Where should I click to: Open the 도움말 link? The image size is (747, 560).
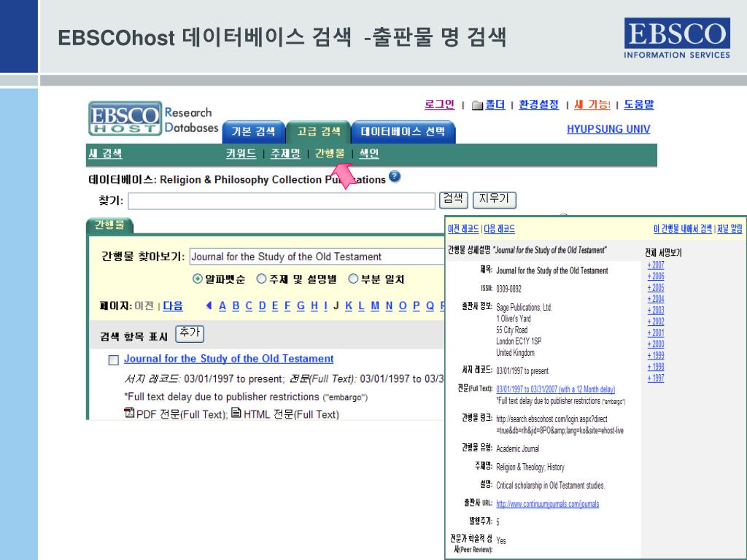639,104
